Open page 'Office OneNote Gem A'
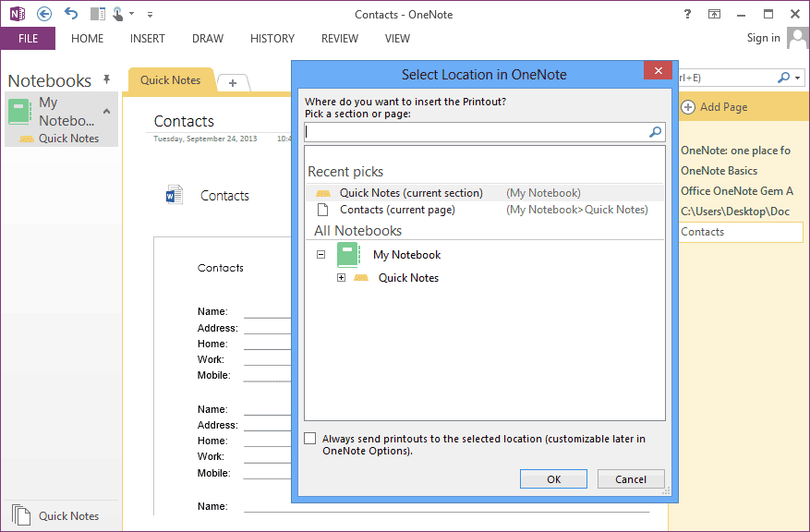810x532 pixels. click(737, 191)
